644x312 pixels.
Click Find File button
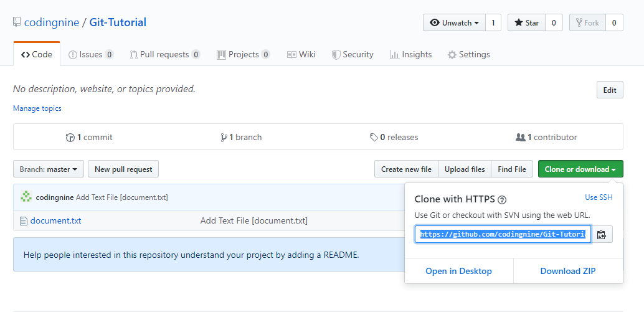click(512, 169)
